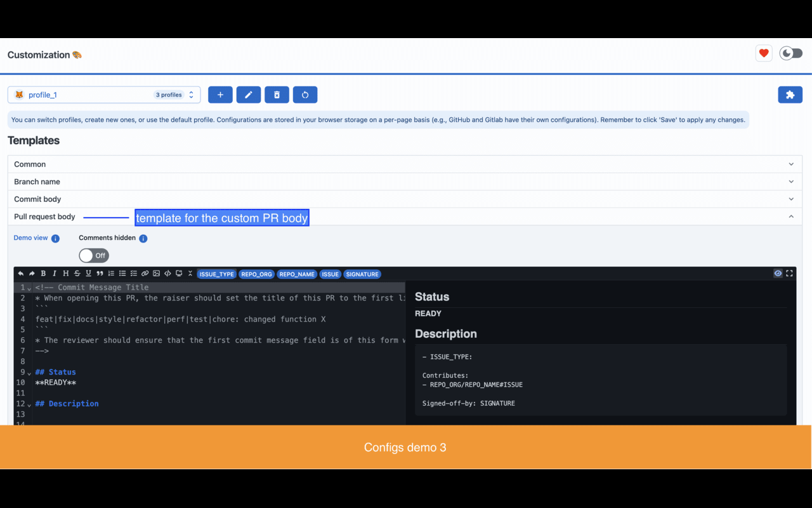The width and height of the screenshot is (812, 508).
Task: Create a new profile with the plus button
Action: [x=220, y=94]
